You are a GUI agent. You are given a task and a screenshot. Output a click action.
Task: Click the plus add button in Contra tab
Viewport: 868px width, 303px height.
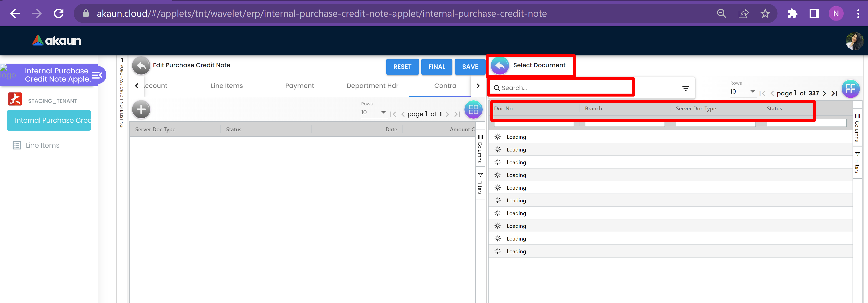pyautogui.click(x=141, y=109)
